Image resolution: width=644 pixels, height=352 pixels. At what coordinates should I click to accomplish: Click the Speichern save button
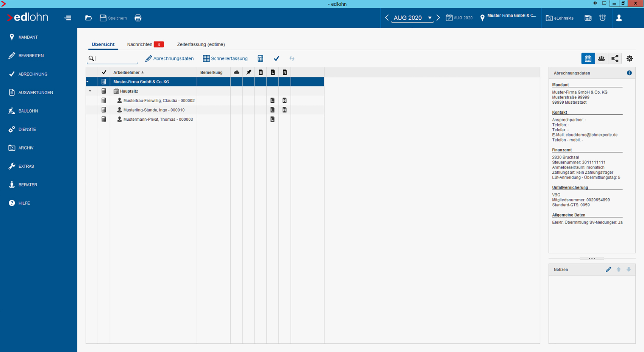click(113, 18)
